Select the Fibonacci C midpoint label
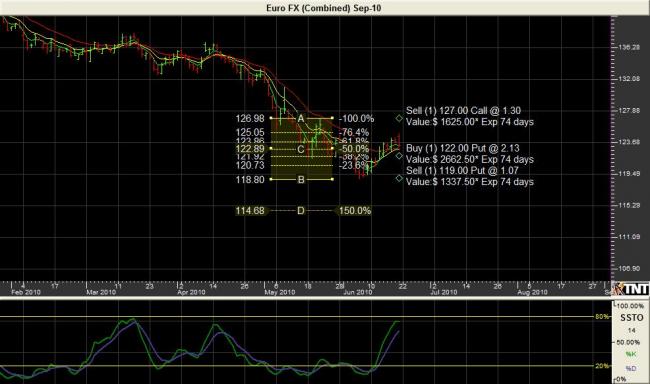 (x=301, y=149)
